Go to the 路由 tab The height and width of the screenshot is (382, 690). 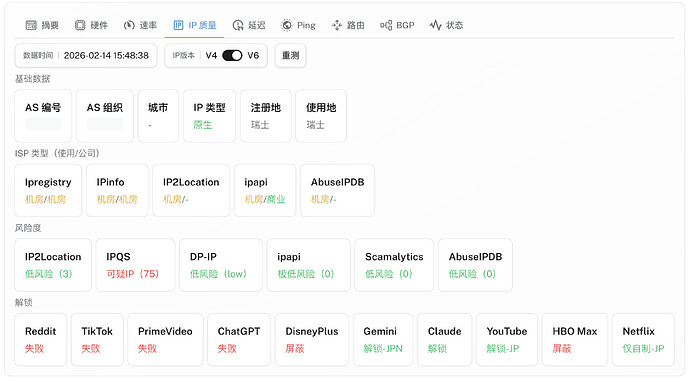pos(348,25)
